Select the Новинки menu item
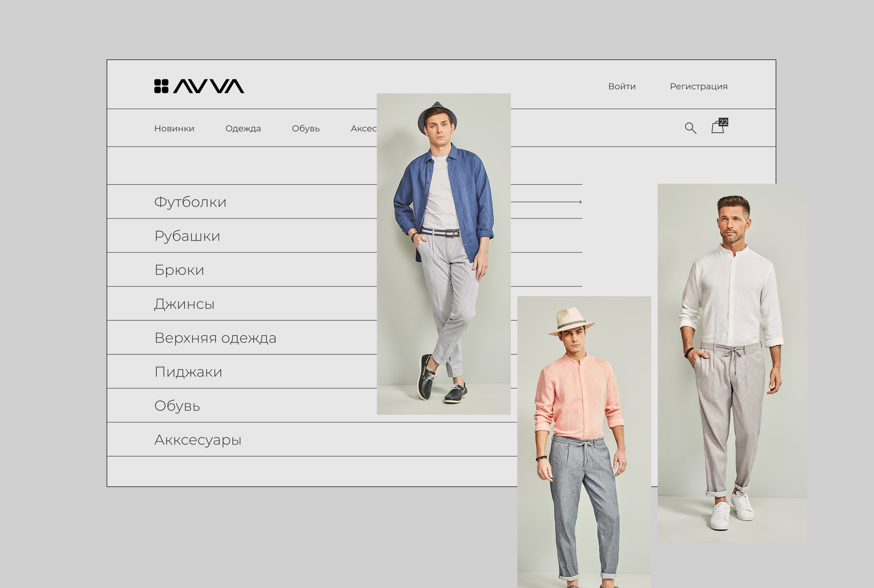 174,129
